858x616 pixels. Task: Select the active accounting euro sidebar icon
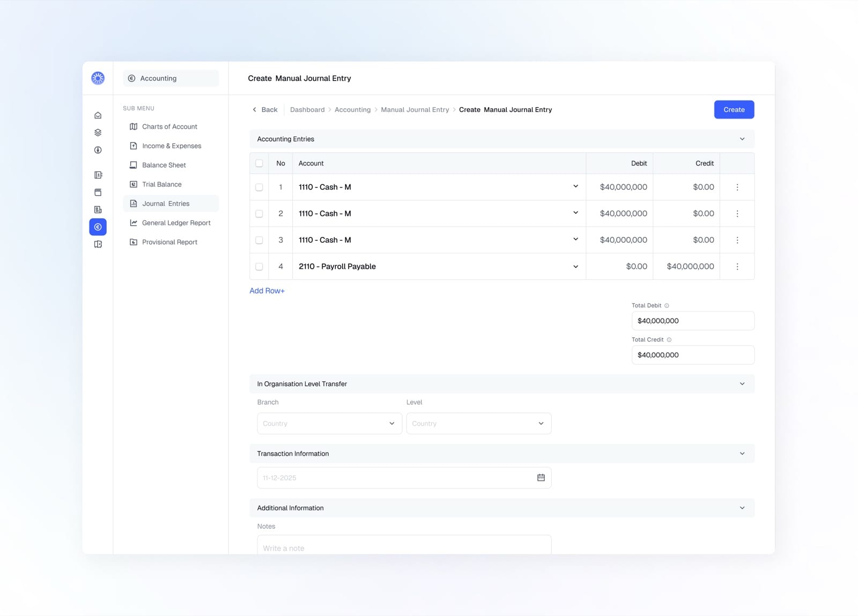click(98, 227)
